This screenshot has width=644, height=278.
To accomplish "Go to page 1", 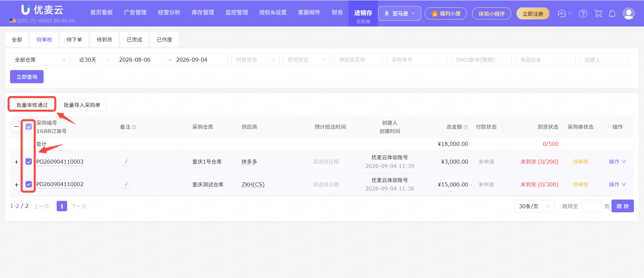I will point(62,206).
